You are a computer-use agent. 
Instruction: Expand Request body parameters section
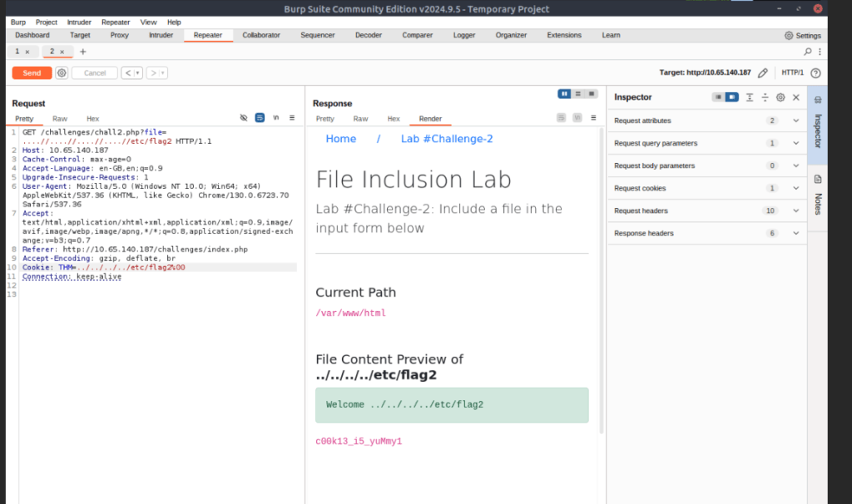pyautogui.click(x=706, y=166)
